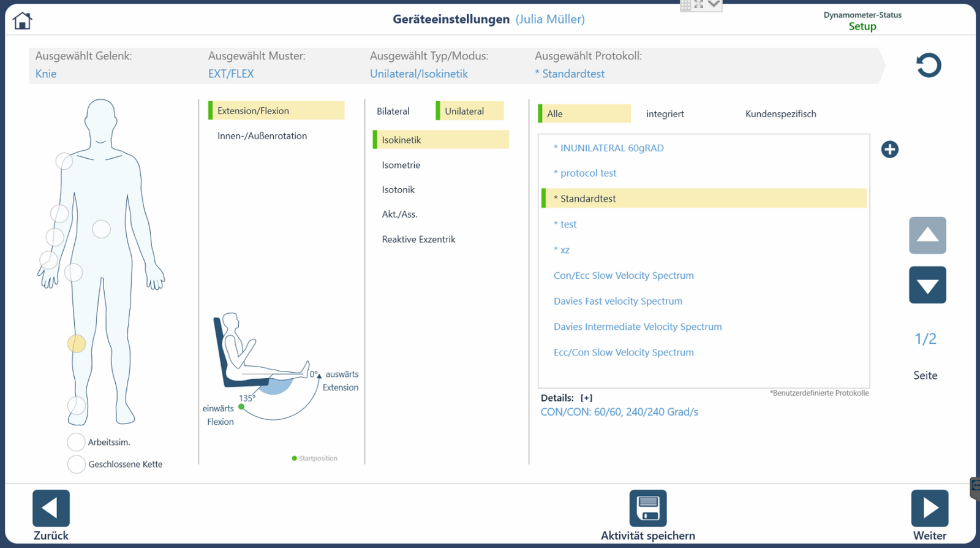Open the Kundenspezifisch protocols tab

click(780, 114)
